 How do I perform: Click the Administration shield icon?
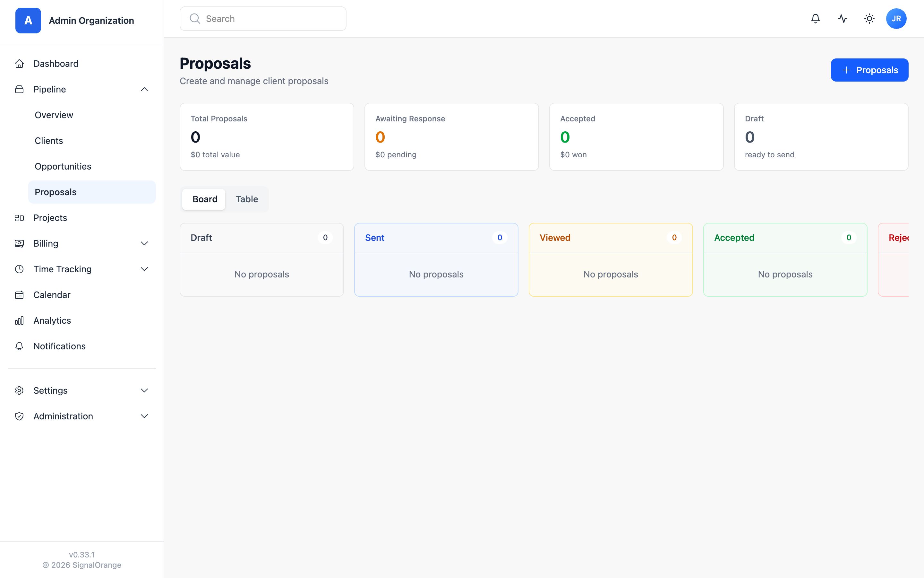coord(19,416)
